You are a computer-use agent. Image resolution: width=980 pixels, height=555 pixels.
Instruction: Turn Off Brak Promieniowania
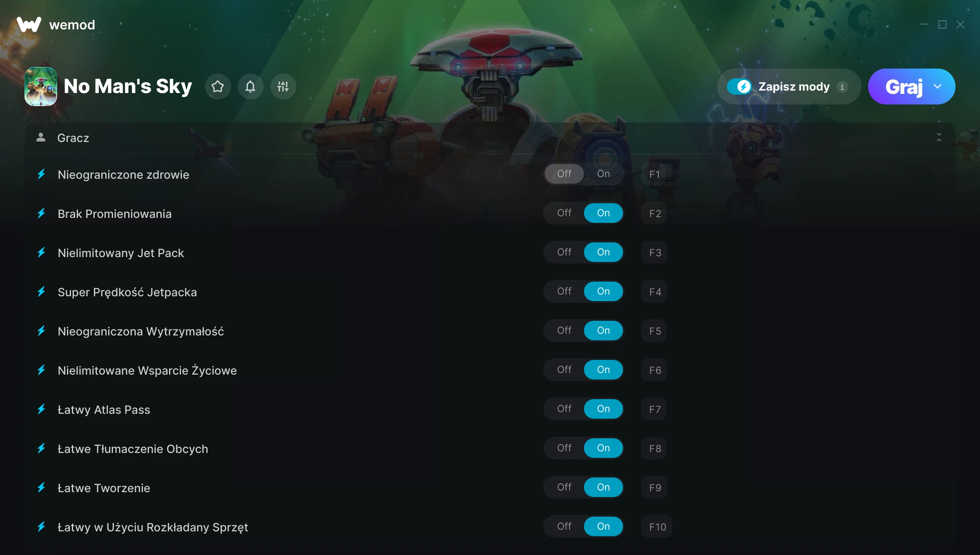click(564, 213)
